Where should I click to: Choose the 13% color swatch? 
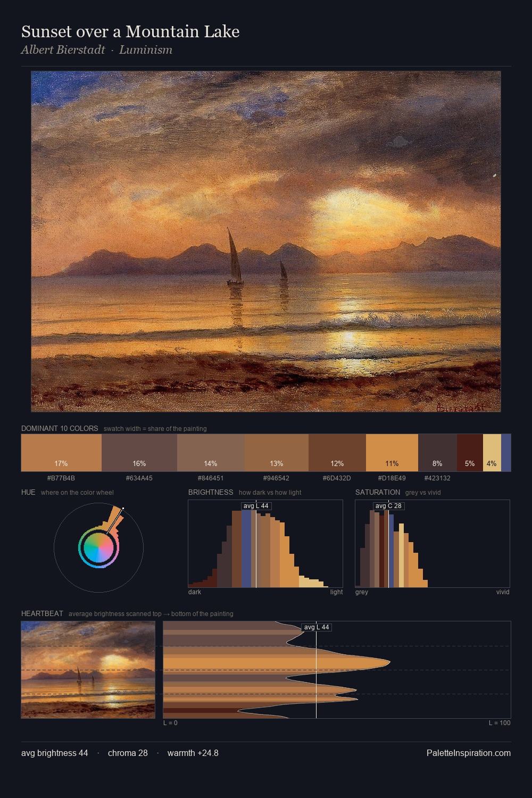(276, 453)
